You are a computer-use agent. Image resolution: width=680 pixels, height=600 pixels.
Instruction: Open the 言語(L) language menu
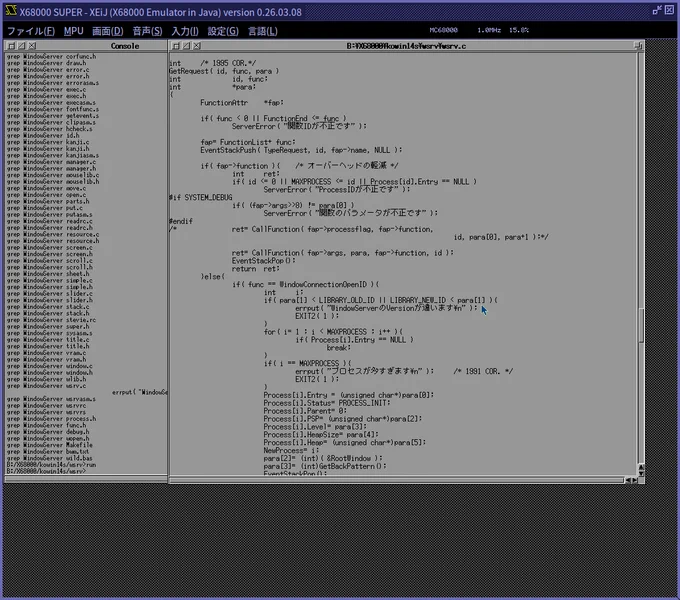[262, 31]
